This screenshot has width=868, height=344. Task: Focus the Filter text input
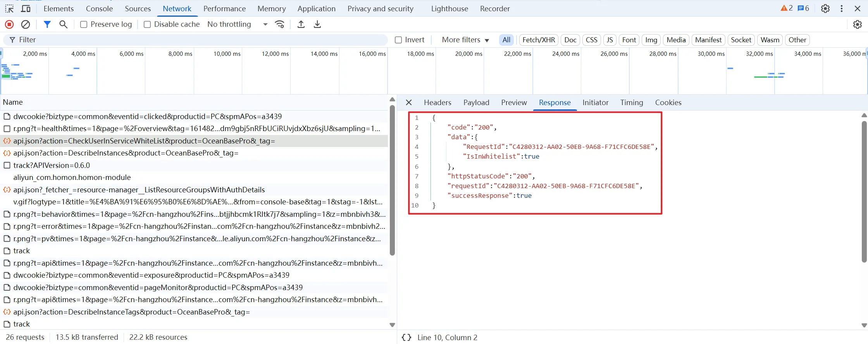tap(196, 40)
